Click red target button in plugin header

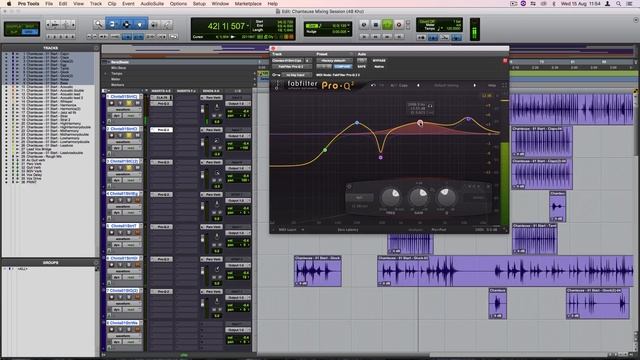tap(505, 60)
